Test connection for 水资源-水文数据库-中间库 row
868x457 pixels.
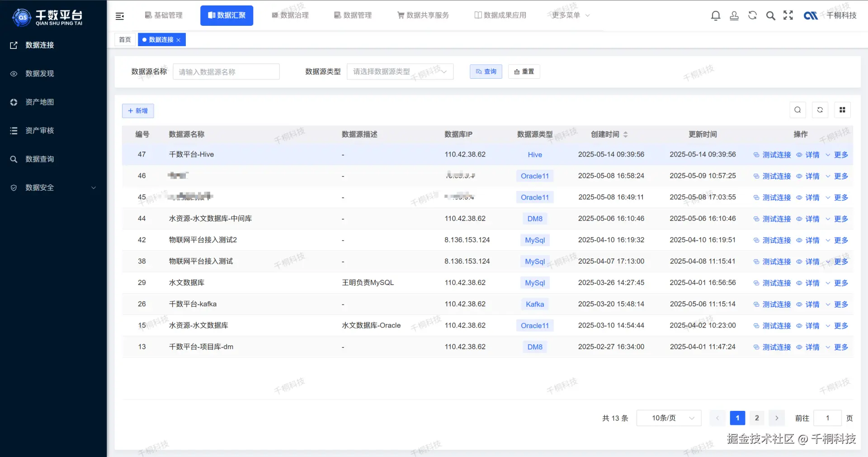(772, 219)
